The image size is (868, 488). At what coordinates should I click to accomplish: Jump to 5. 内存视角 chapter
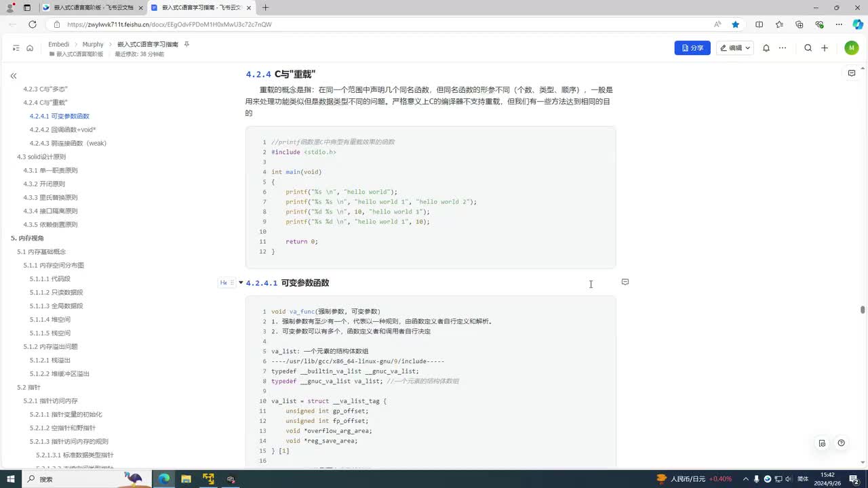point(27,238)
